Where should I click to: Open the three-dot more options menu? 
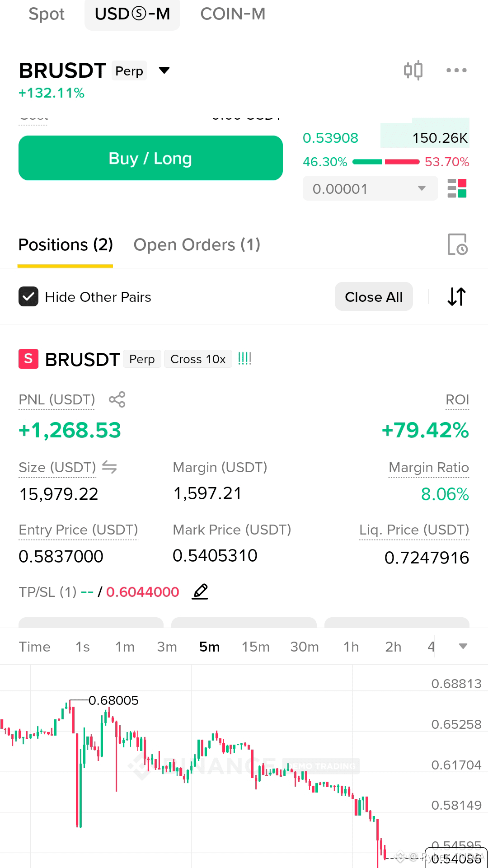[x=456, y=70]
